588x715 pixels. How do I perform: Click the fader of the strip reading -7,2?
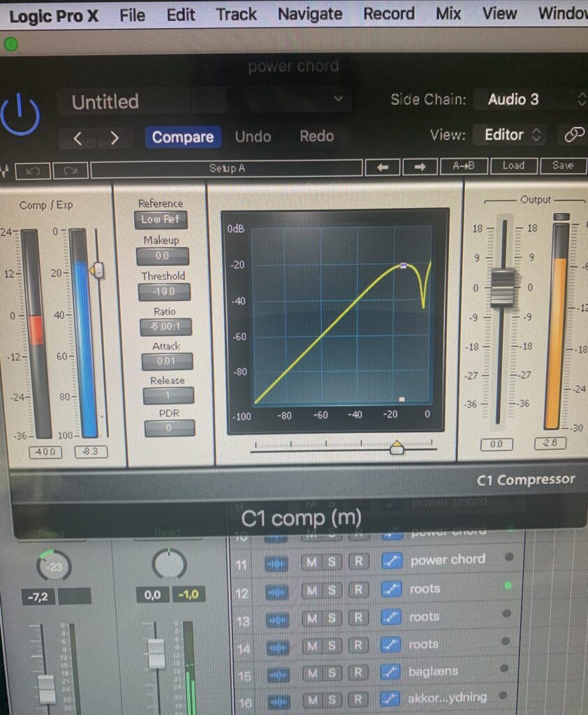[x=46, y=688]
